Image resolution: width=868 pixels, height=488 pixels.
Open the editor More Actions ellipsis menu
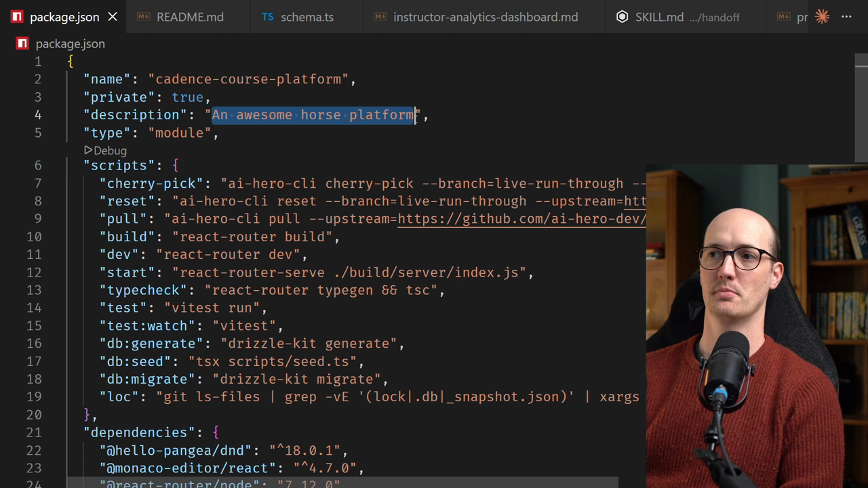846,17
